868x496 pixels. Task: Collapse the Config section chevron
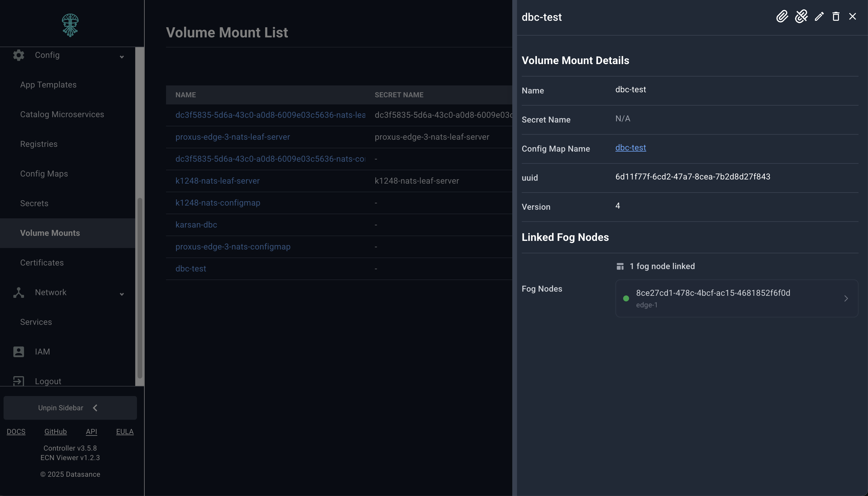pyautogui.click(x=122, y=56)
